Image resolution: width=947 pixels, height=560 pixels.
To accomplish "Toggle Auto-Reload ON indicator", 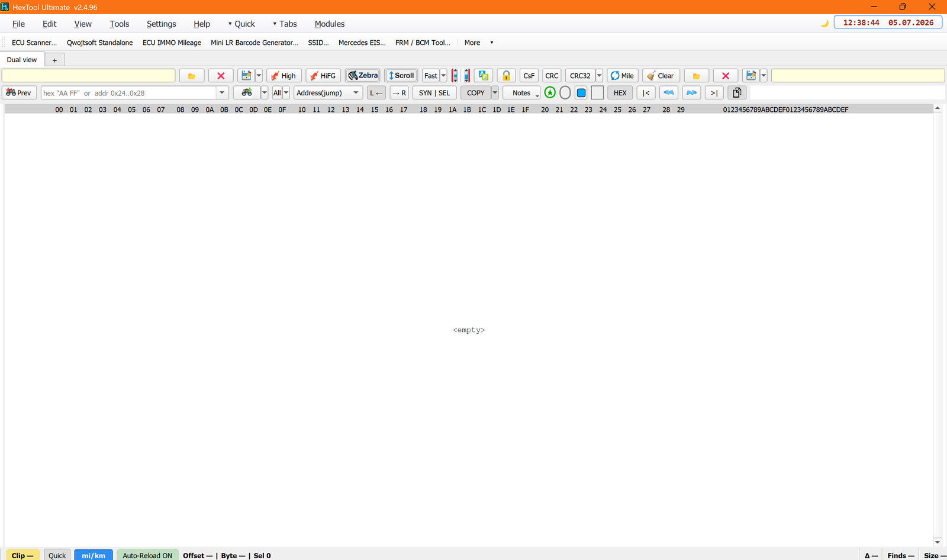I will (x=147, y=555).
